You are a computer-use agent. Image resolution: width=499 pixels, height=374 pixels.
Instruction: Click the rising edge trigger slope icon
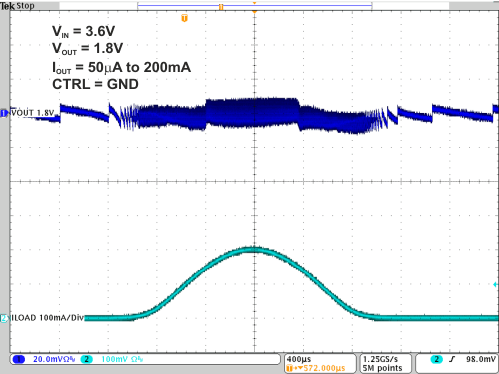pos(452,359)
